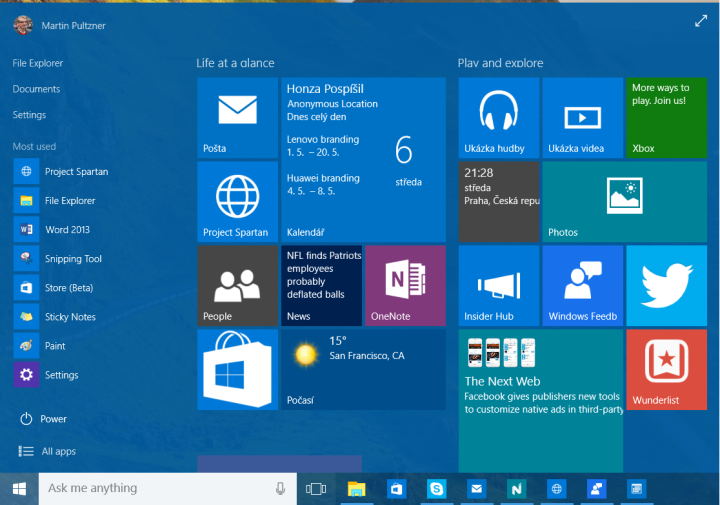Open Project Spartan globe on taskbar

pos(557,489)
